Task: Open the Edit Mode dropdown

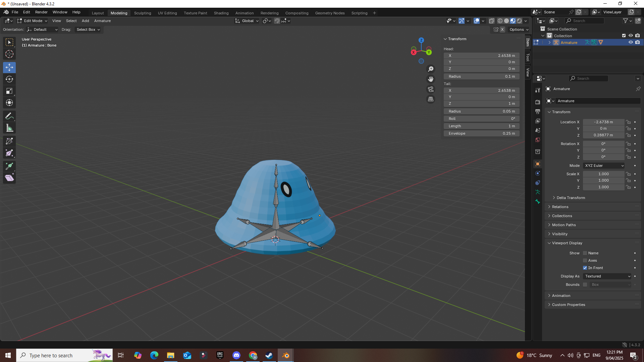Action: point(32,21)
